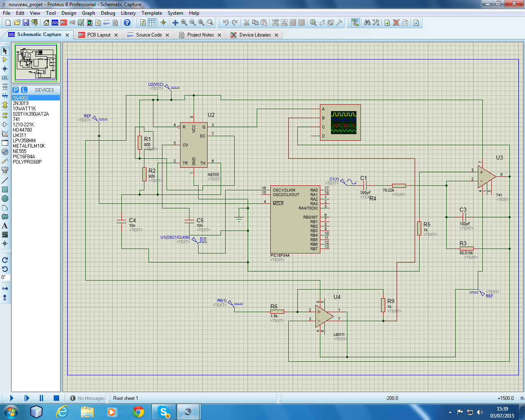Select the 2D Line graphics tool
525x420 pixels.
point(5,180)
